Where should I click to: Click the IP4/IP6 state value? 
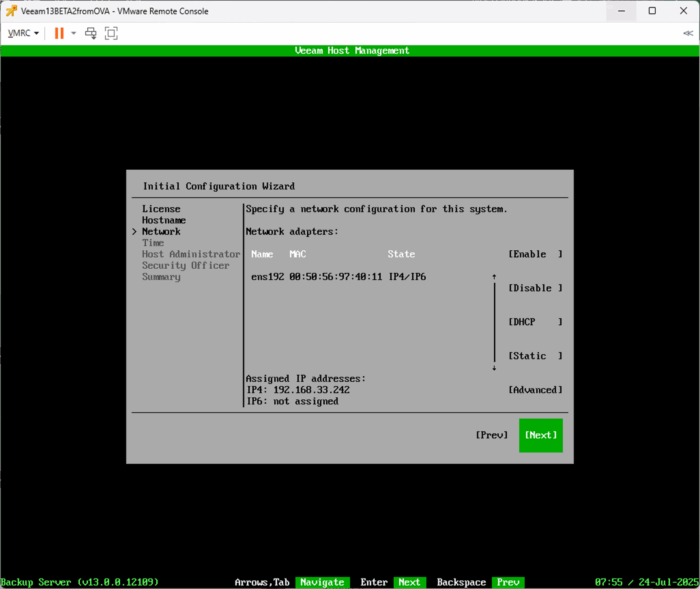click(407, 277)
